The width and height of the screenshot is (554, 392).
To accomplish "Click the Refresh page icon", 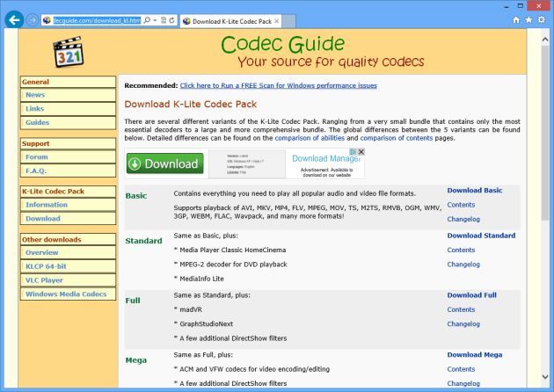I will [172, 20].
